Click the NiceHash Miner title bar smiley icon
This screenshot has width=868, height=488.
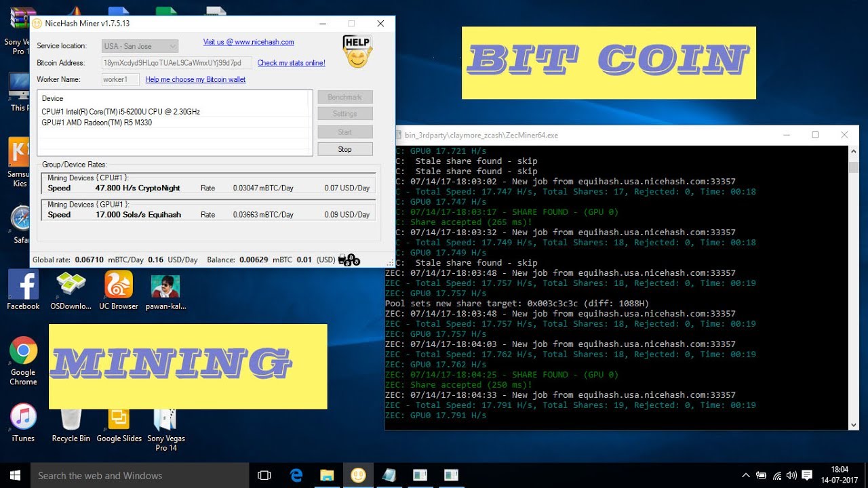click(37, 23)
